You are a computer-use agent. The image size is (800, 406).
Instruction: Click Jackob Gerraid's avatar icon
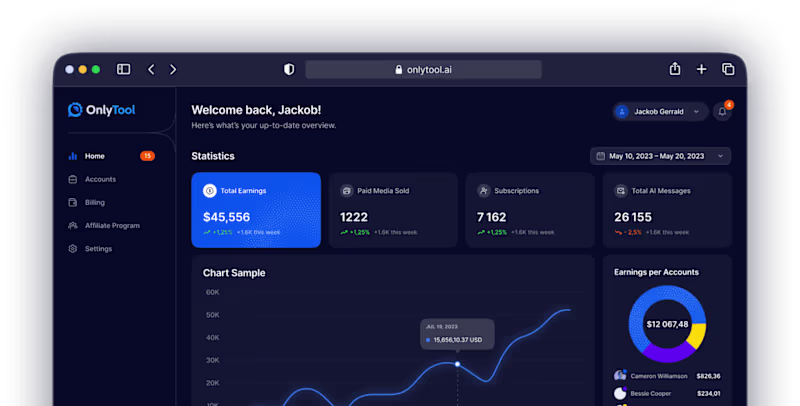tap(621, 112)
